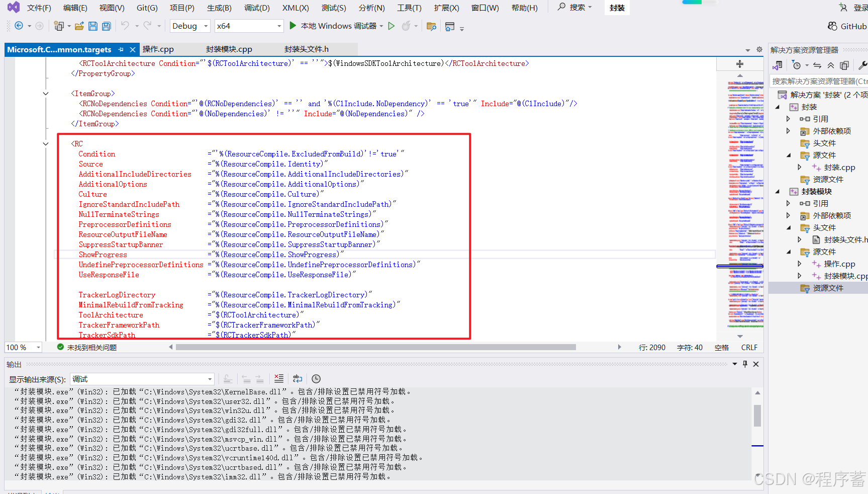
Task: Close the Microsoft.C...mmon.targets tab
Action: 133,49
